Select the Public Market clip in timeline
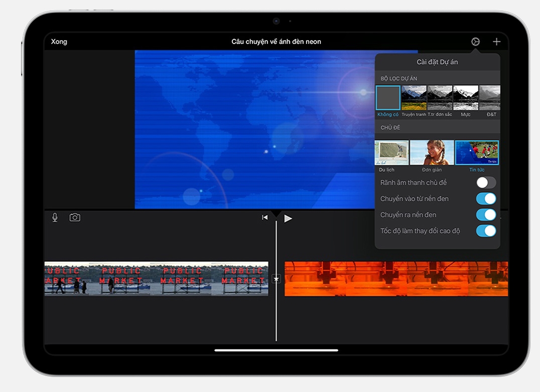540x392 pixels. click(156, 279)
